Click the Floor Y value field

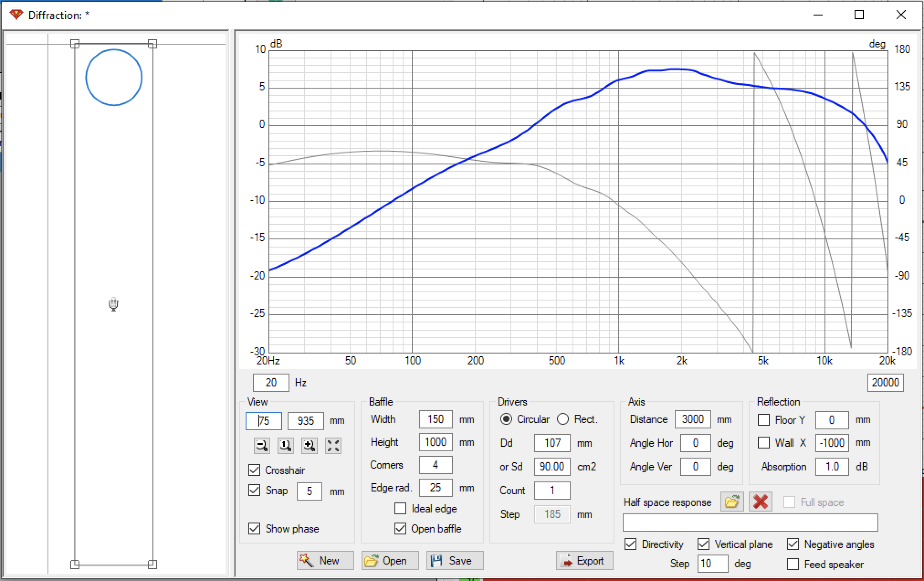click(832, 420)
